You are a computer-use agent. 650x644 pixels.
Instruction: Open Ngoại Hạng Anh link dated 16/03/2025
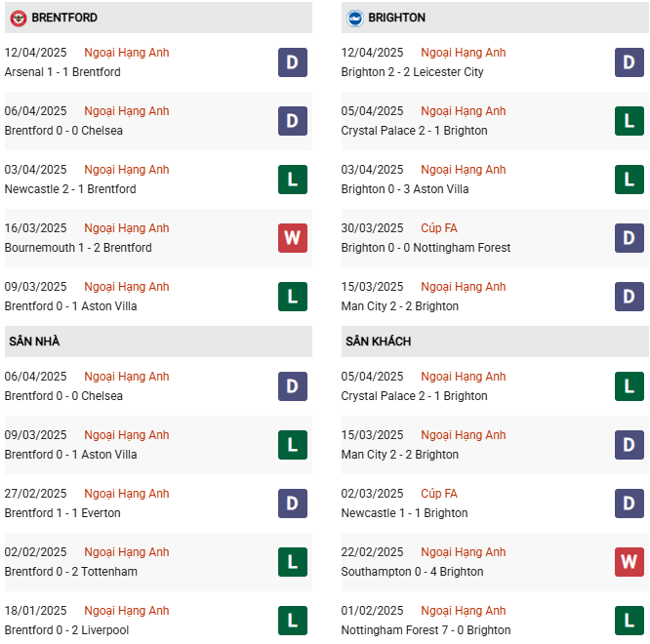[x=127, y=228]
